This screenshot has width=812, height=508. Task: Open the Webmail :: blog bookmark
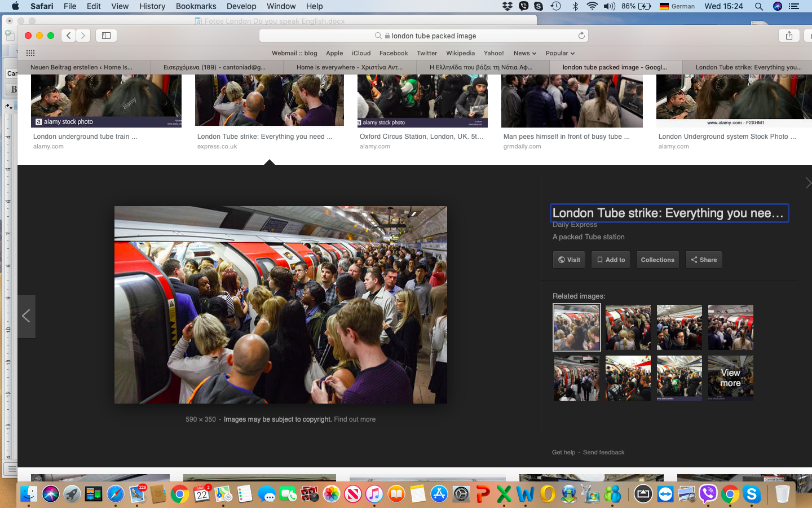pos(294,53)
